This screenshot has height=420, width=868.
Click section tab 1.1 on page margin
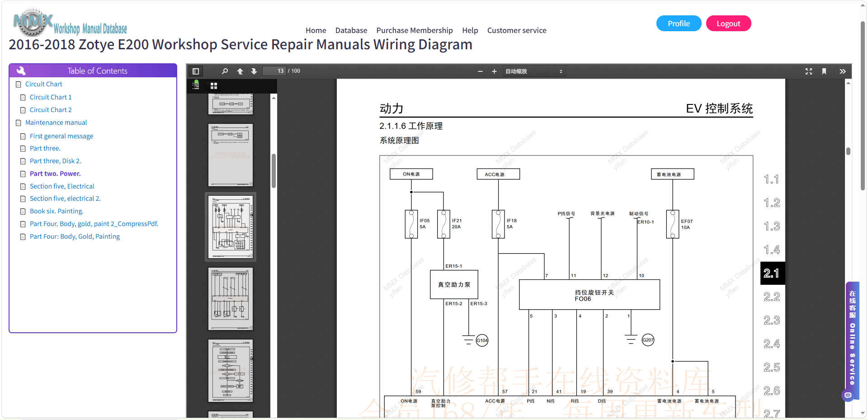pos(772,179)
